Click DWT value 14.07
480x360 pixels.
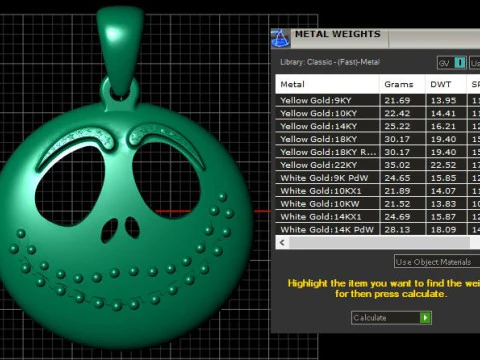(x=443, y=191)
